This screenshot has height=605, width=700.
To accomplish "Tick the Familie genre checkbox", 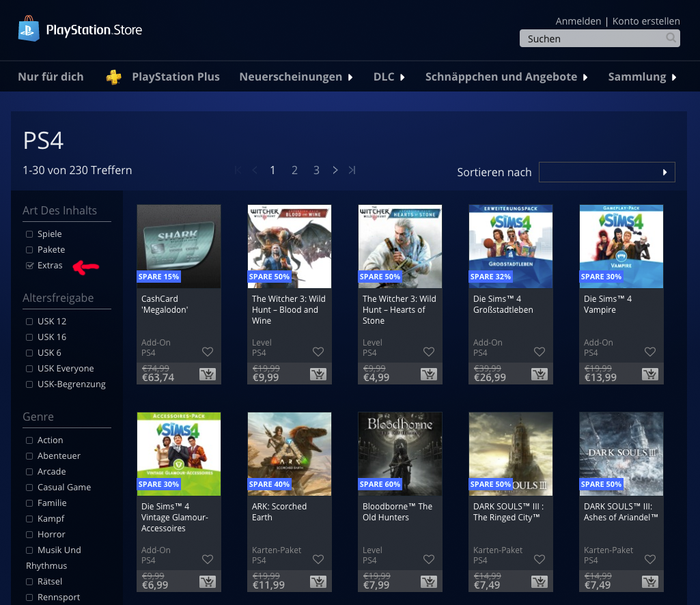I will click(x=29, y=503).
